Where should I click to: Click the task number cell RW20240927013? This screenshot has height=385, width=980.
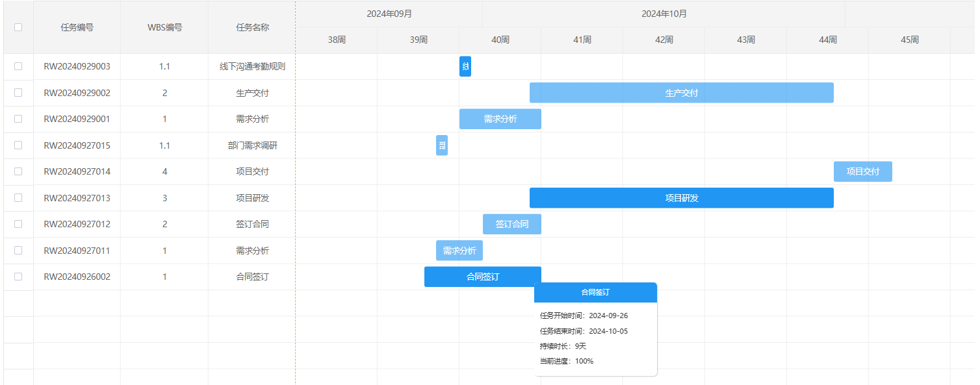click(77, 198)
